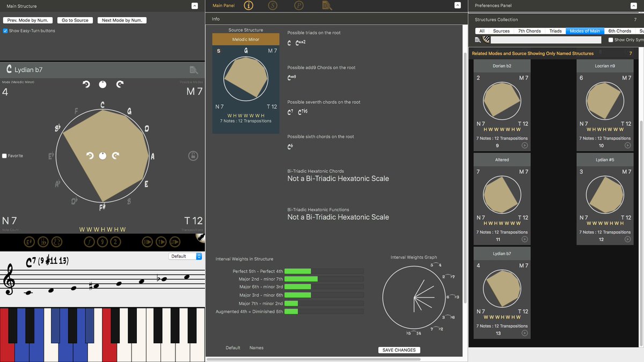Click note F# on the circle
Viewport: 644px width, 362px height.
click(103, 207)
